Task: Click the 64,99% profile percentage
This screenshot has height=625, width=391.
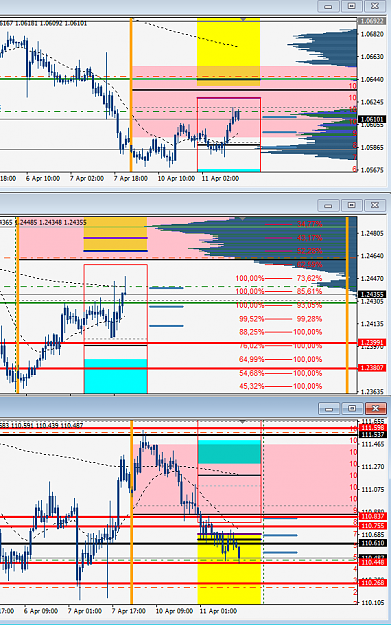Action: pos(251,360)
